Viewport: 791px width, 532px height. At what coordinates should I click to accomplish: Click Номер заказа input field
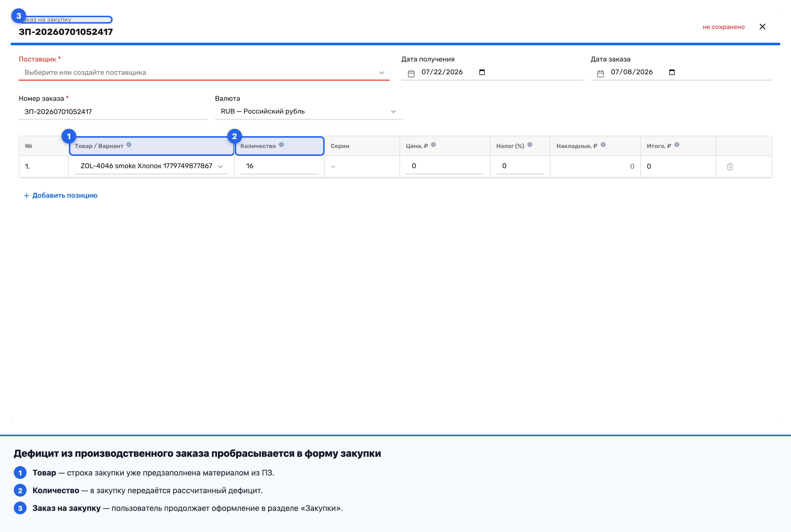pyautogui.click(x=113, y=112)
